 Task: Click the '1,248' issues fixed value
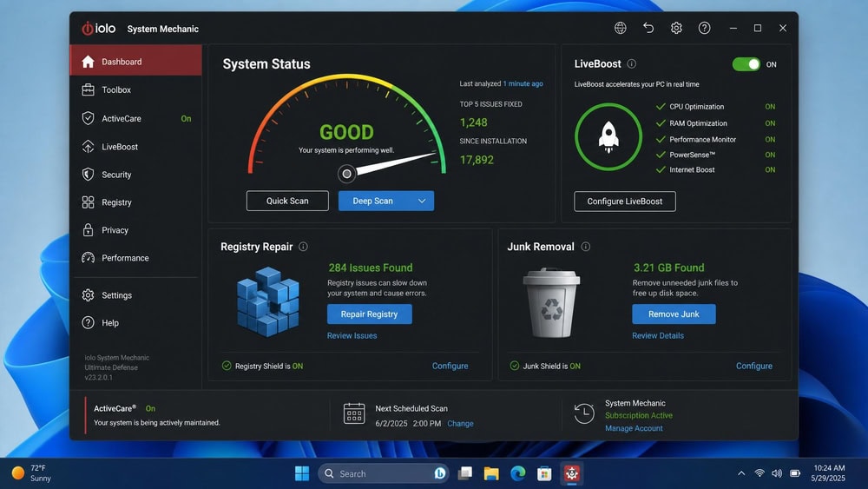pyautogui.click(x=473, y=122)
